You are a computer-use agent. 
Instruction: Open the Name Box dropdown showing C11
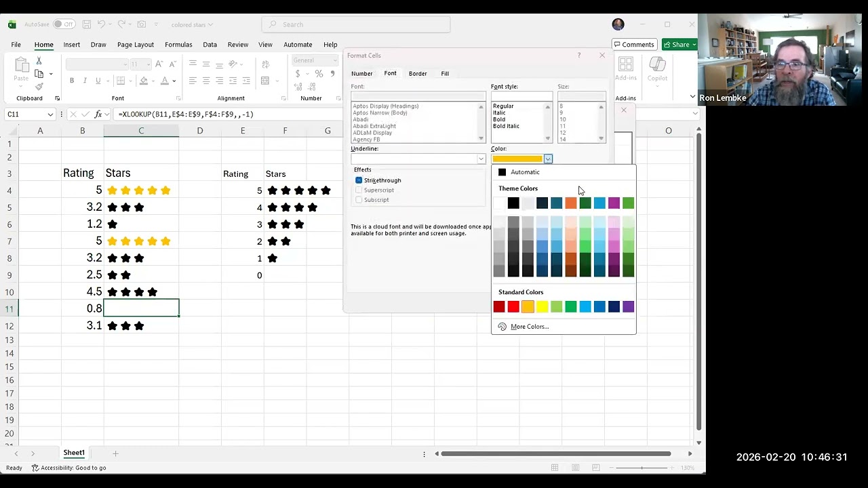click(x=50, y=115)
